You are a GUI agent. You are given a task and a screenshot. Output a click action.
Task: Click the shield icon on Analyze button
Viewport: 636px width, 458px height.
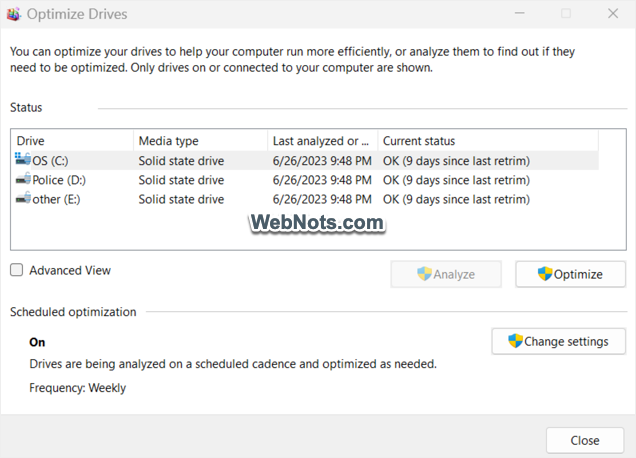click(x=424, y=274)
